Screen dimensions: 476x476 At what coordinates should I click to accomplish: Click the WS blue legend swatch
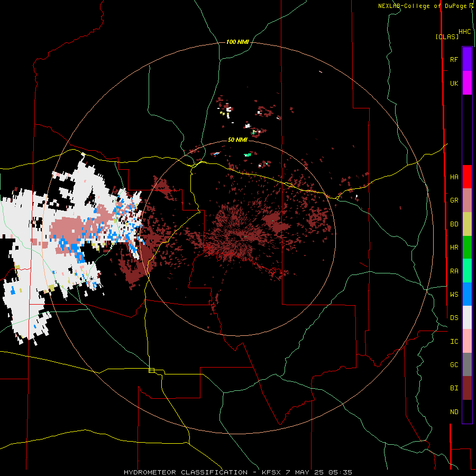point(467,294)
